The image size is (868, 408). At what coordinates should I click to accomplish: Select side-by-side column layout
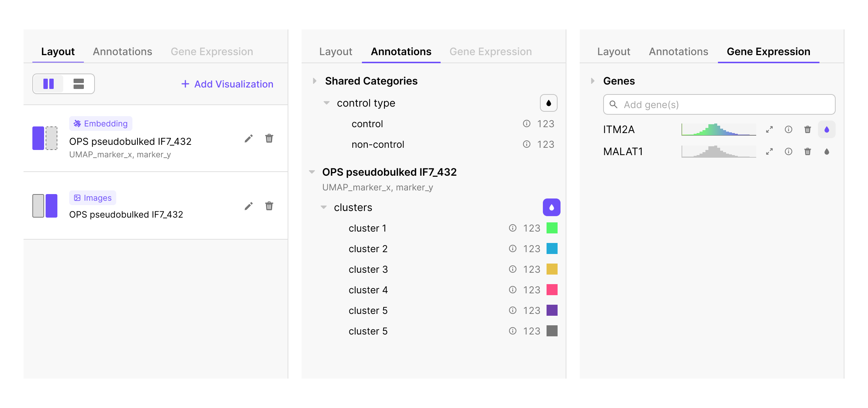tap(49, 84)
